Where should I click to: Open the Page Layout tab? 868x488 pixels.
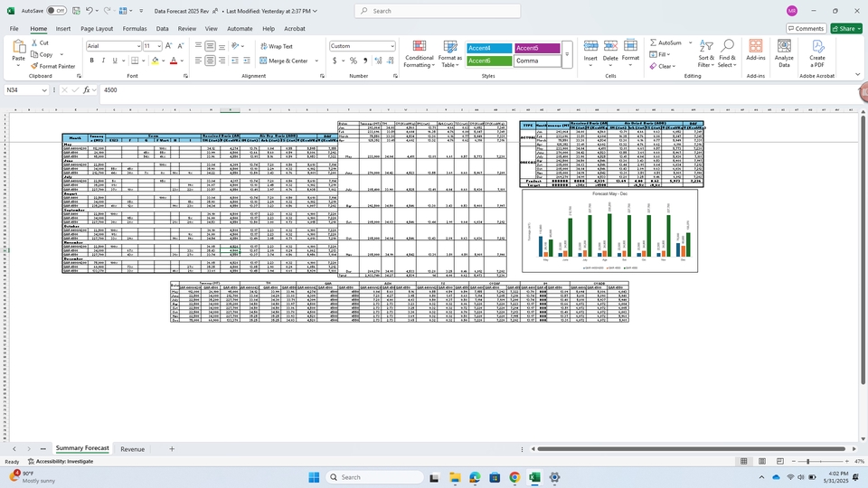point(97,29)
